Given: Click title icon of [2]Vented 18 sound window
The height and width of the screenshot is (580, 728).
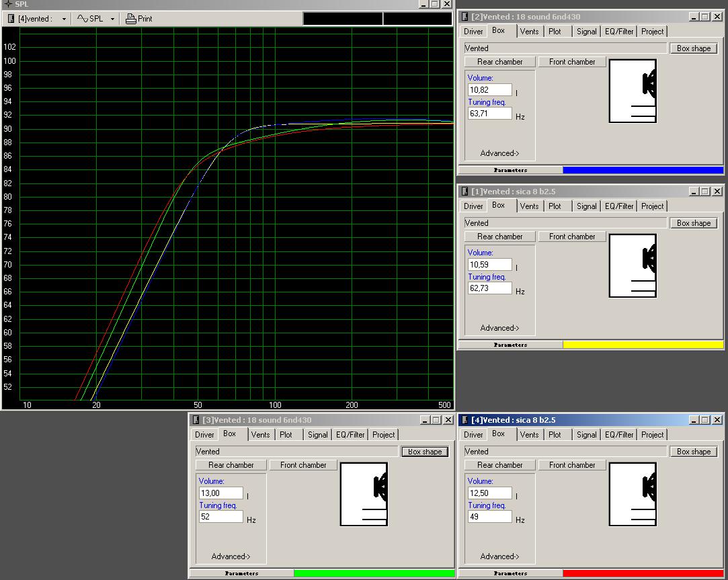Looking at the screenshot, I should pyautogui.click(x=464, y=17).
